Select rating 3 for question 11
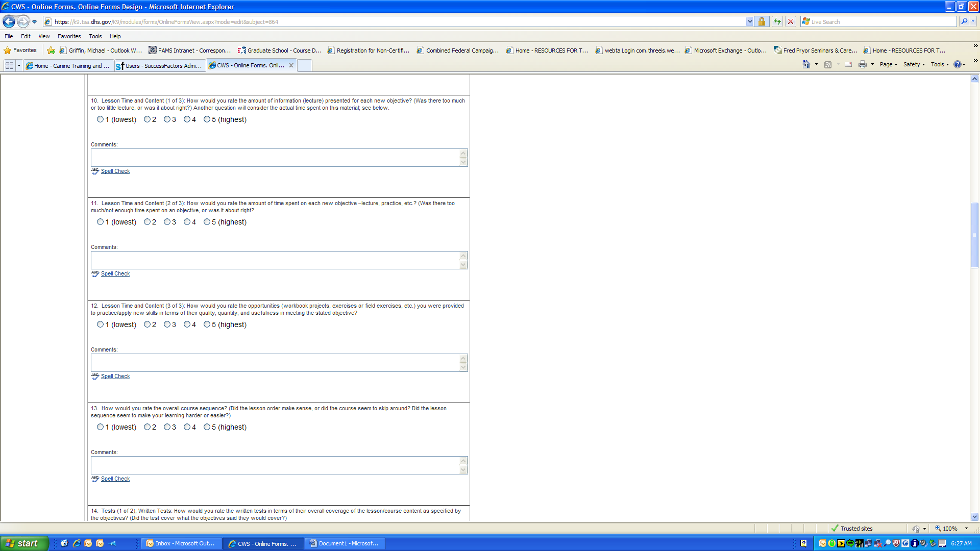This screenshot has height=551, width=980. [167, 222]
